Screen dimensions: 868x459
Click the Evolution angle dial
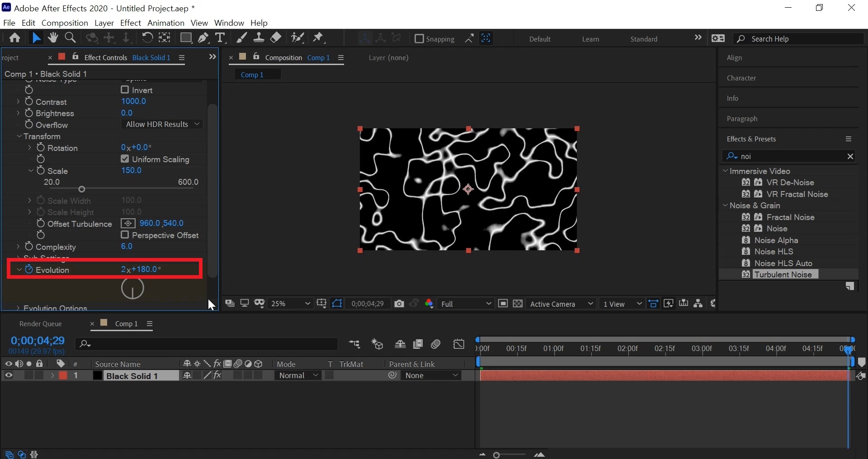pos(132,288)
